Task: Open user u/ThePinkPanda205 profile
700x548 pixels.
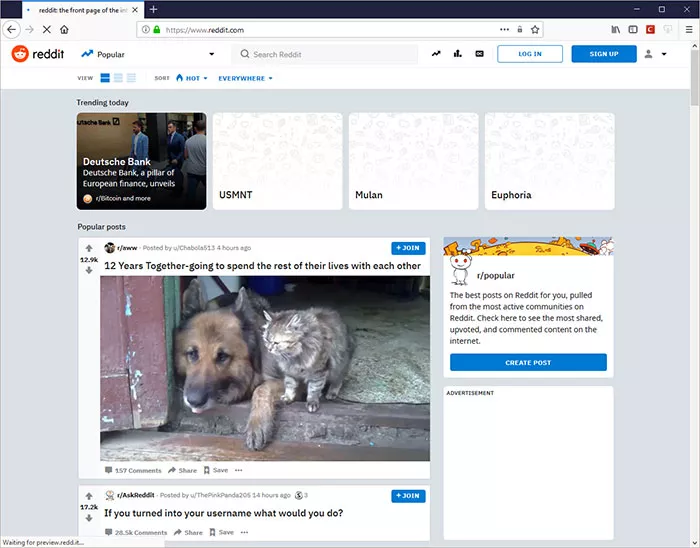Action: coord(221,495)
